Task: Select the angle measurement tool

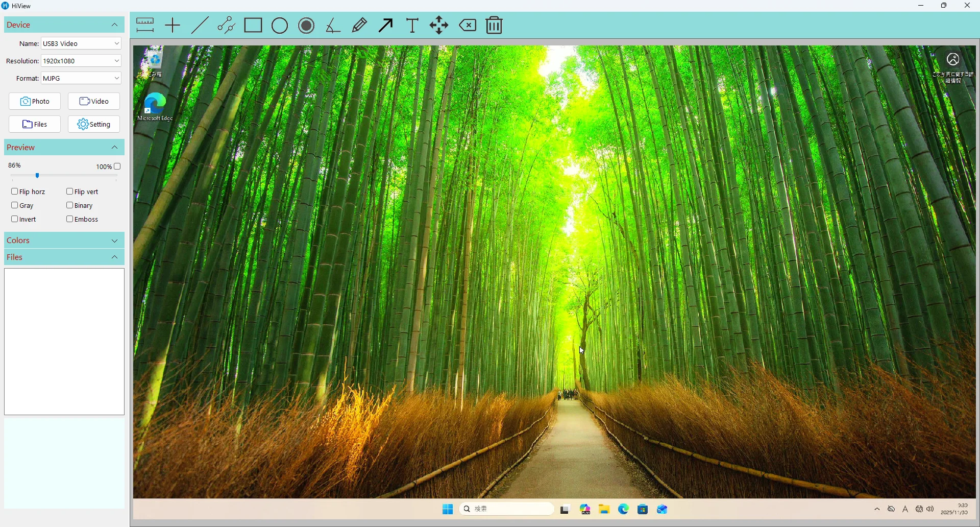Action: [x=333, y=25]
